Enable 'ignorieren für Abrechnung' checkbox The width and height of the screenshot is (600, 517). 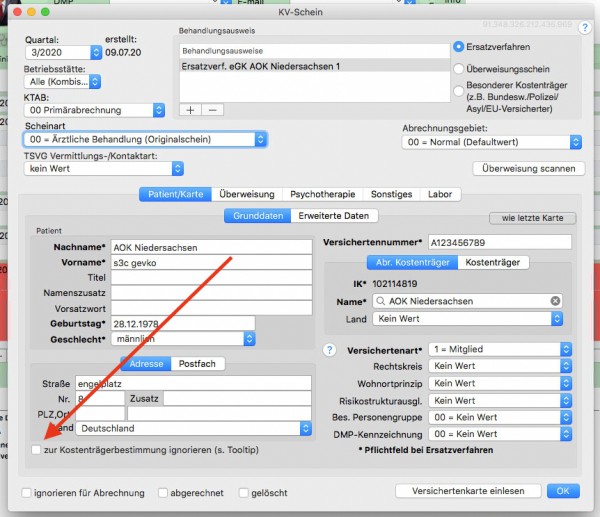click(x=26, y=493)
